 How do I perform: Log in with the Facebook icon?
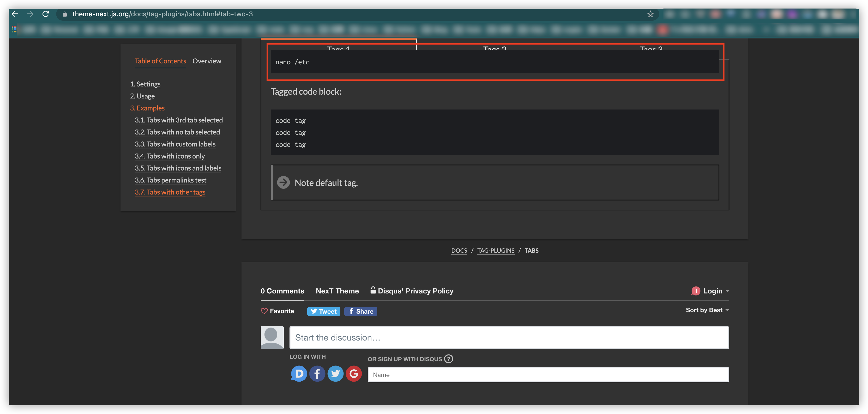point(317,373)
